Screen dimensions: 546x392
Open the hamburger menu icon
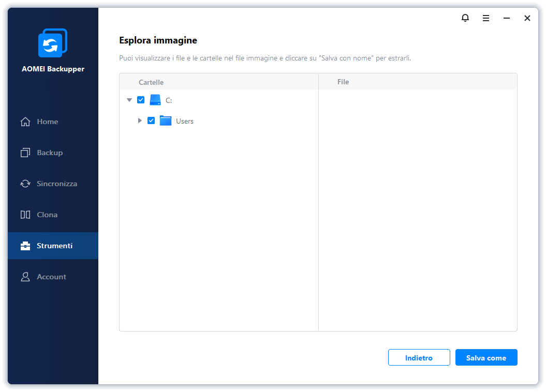tap(486, 18)
